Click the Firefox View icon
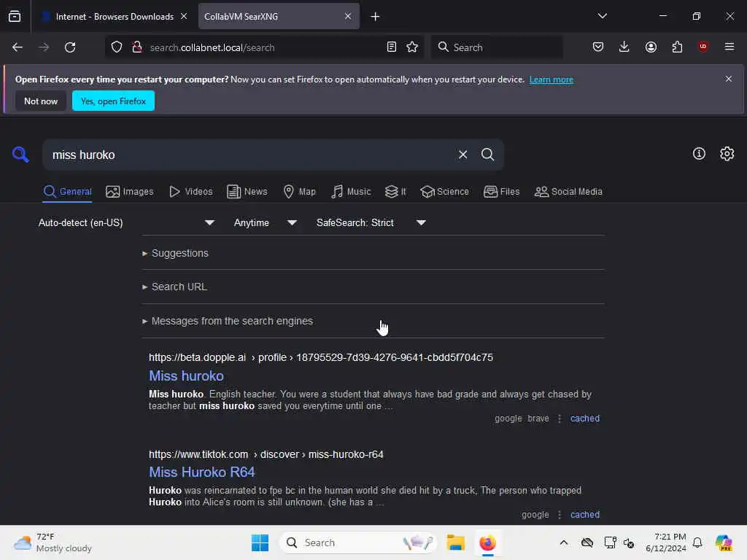Image resolution: width=747 pixels, height=560 pixels. (15, 16)
